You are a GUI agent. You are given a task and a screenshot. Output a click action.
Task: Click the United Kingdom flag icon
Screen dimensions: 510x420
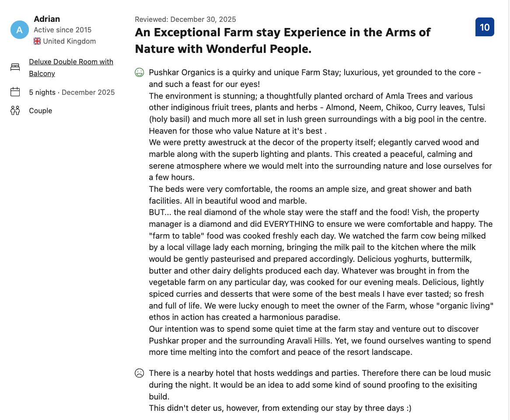(38, 41)
